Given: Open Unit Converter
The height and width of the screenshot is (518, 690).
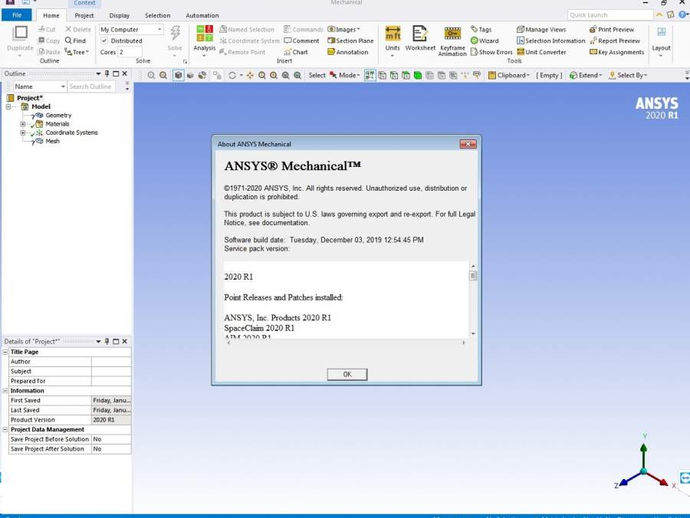Looking at the screenshot, I should tap(541, 52).
